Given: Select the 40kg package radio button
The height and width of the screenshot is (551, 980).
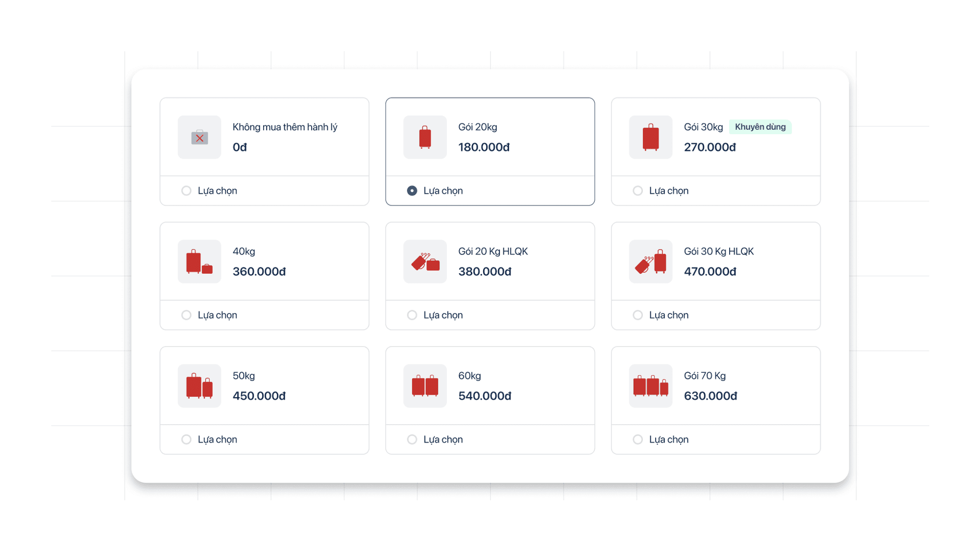Looking at the screenshot, I should (x=186, y=315).
